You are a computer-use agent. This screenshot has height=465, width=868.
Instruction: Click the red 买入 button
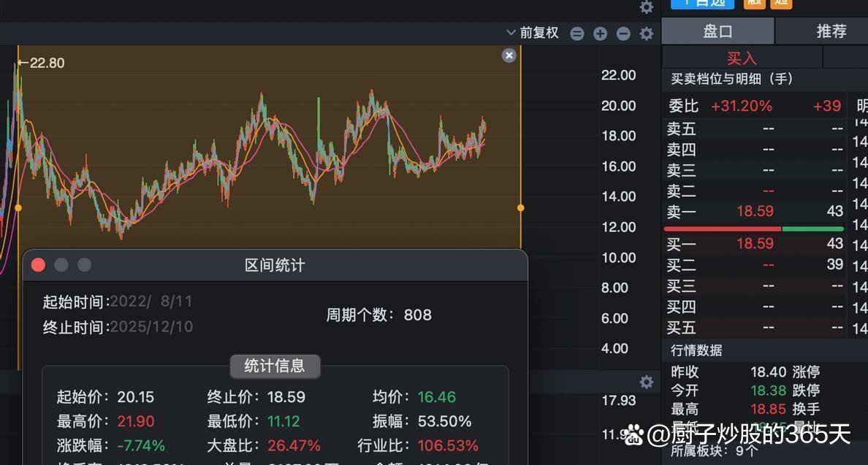click(742, 58)
